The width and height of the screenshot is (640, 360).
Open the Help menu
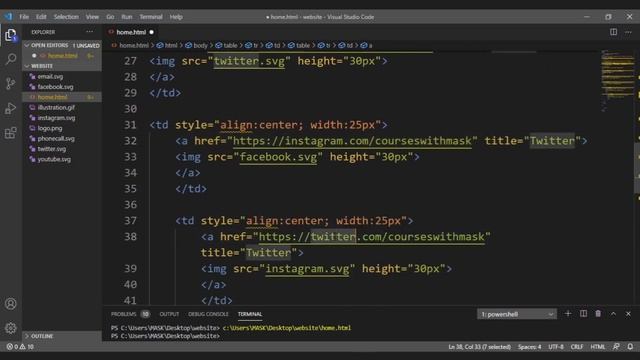[176, 17]
